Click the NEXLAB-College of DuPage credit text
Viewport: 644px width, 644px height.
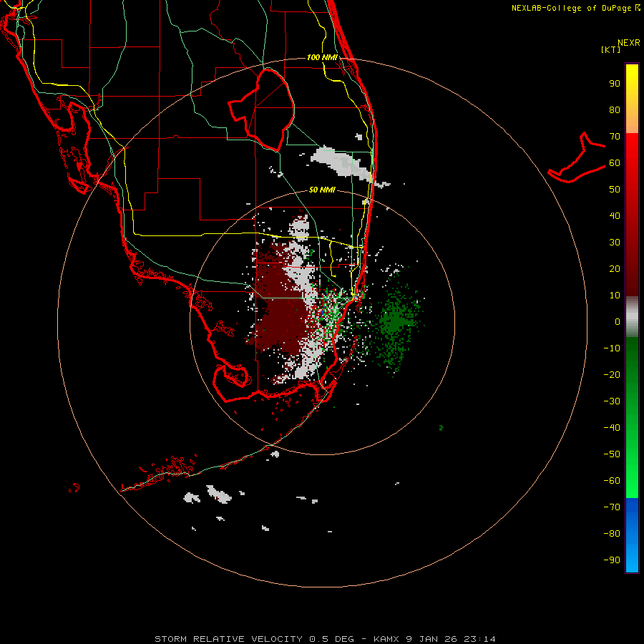(x=576, y=8)
